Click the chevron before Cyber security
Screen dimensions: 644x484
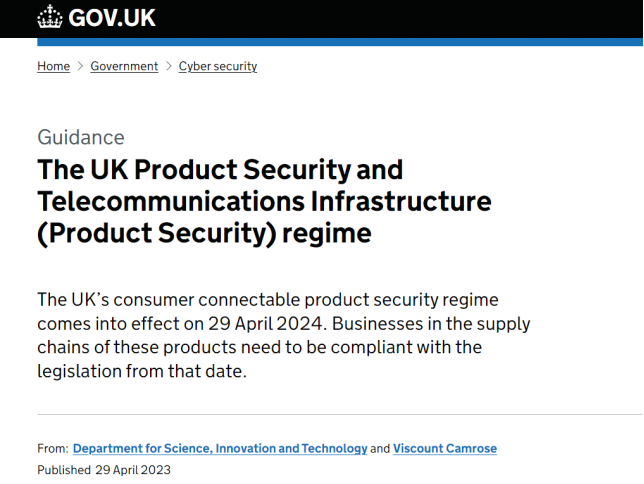point(168,66)
